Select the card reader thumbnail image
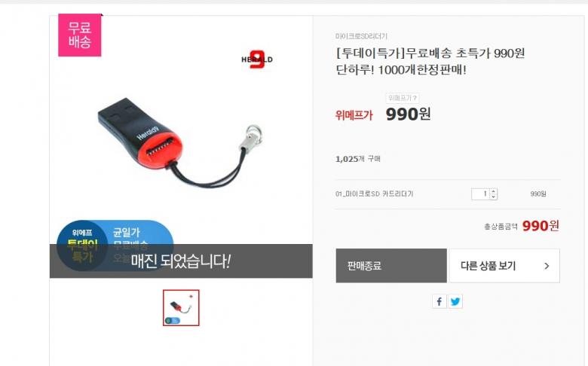Viewport: 588px width, 366px height. point(181,307)
